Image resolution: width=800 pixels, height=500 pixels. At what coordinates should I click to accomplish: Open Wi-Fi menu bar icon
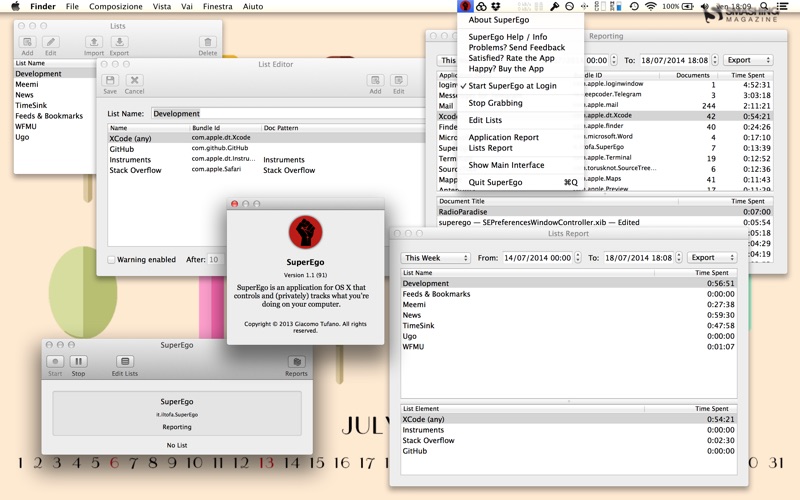point(651,6)
